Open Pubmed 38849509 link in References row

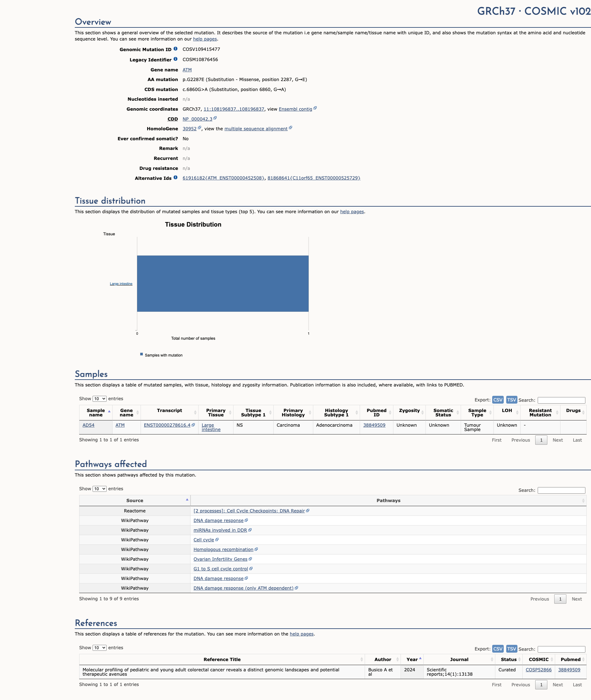point(569,670)
